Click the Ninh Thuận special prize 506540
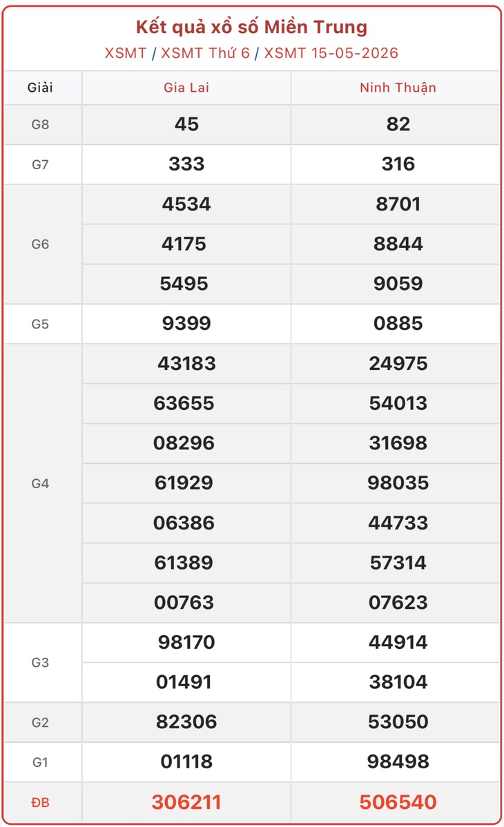The height and width of the screenshot is (827, 504). pyautogui.click(x=398, y=802)
